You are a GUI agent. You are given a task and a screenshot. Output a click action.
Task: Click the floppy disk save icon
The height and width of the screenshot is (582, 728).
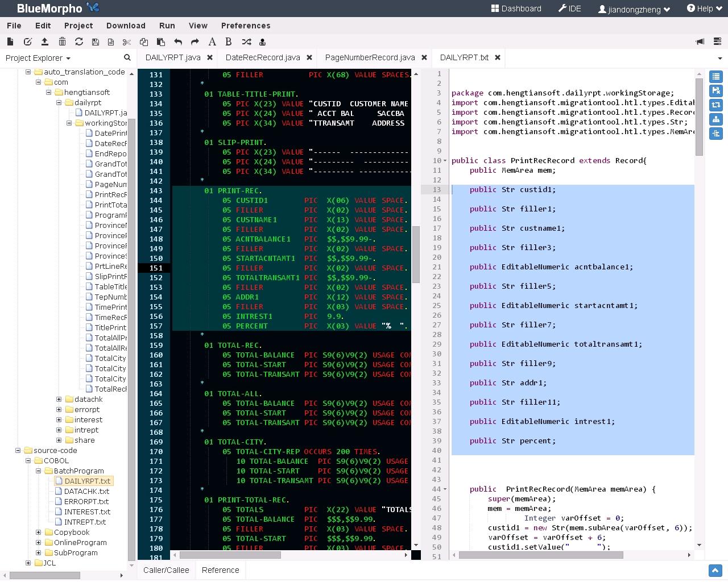[95, 42]
